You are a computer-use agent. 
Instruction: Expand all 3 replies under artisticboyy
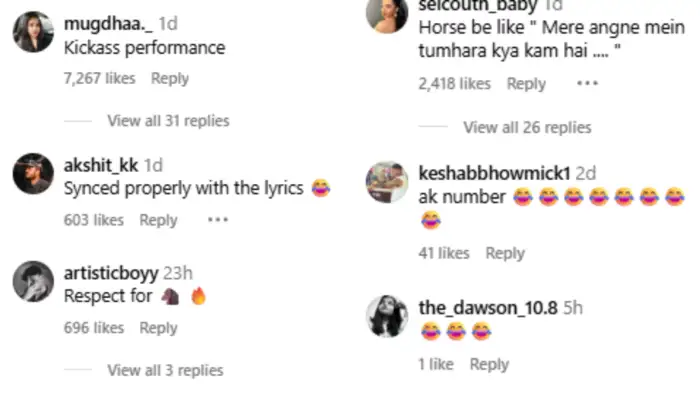[x=165, y=370]
